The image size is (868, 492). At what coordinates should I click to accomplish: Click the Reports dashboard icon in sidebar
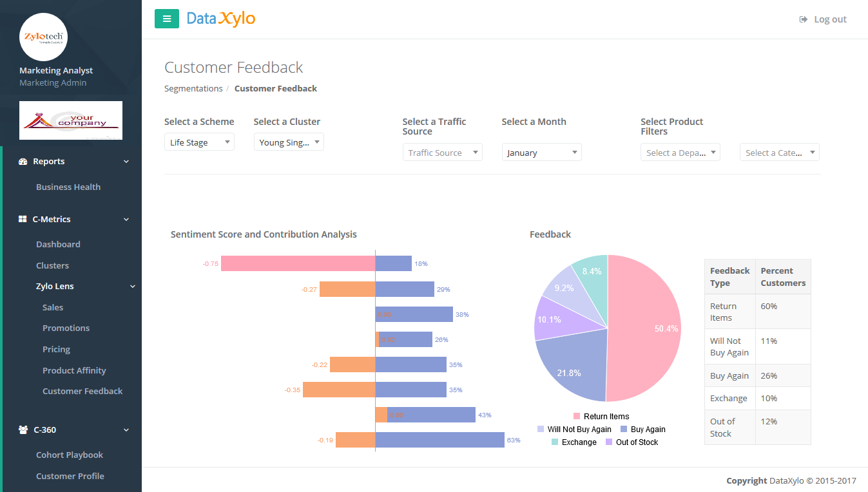point(23,162)
